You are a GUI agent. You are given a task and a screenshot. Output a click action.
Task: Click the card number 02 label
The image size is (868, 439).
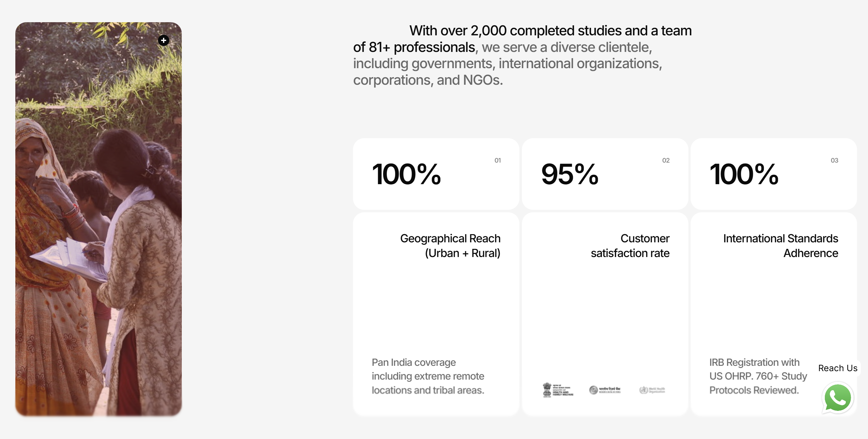click(x=666, y=161)
